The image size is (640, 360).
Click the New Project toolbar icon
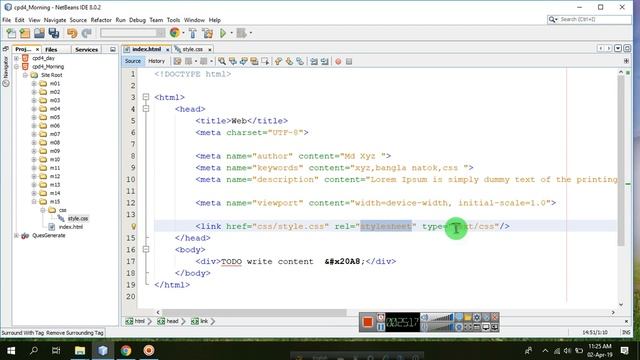25,33
